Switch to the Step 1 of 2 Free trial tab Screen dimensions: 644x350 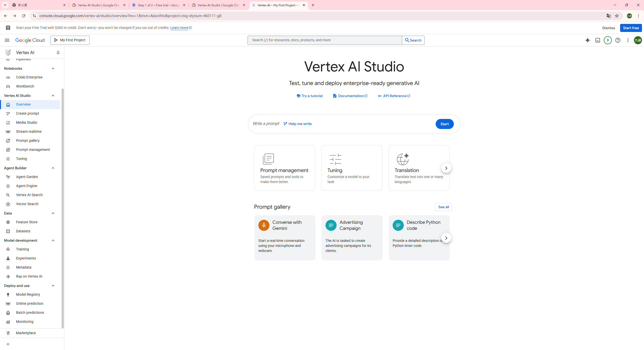[158, 5]
